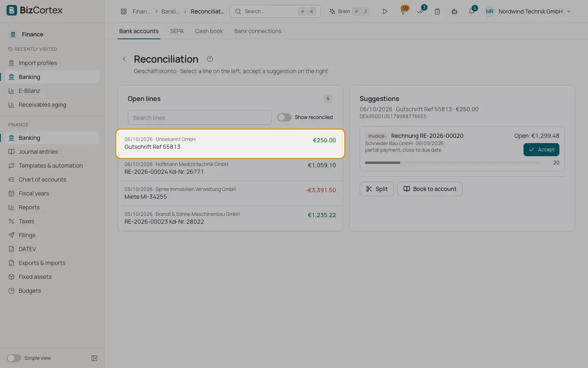Viewport: 588px width, 368px height.
Task: Select the Spree Immobilien Verwaltung line
Action: (230, 193)
